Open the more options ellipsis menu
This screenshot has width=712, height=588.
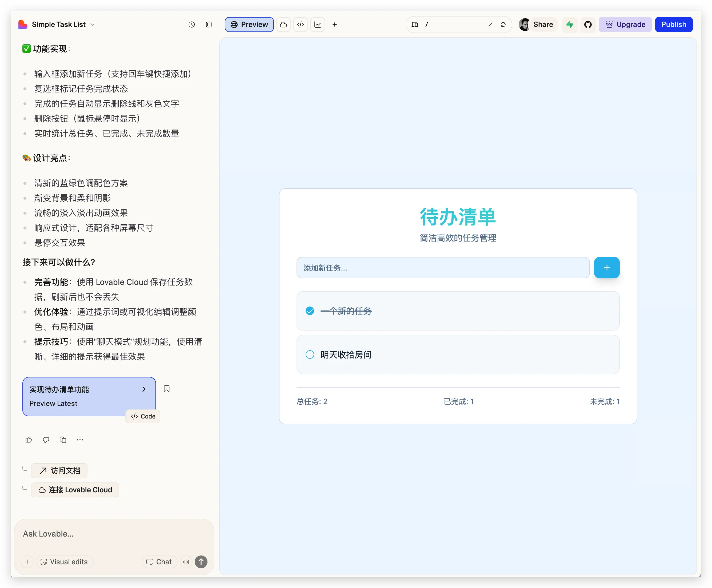[80, 440]
